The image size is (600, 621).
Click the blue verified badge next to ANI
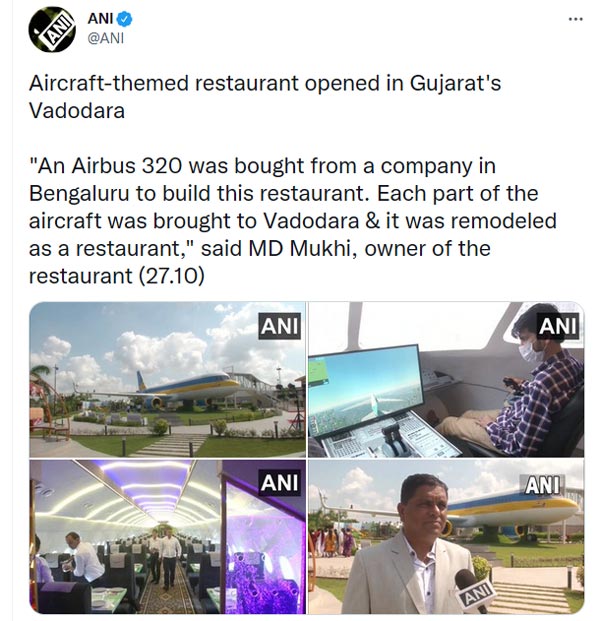(x=125, y=19)
